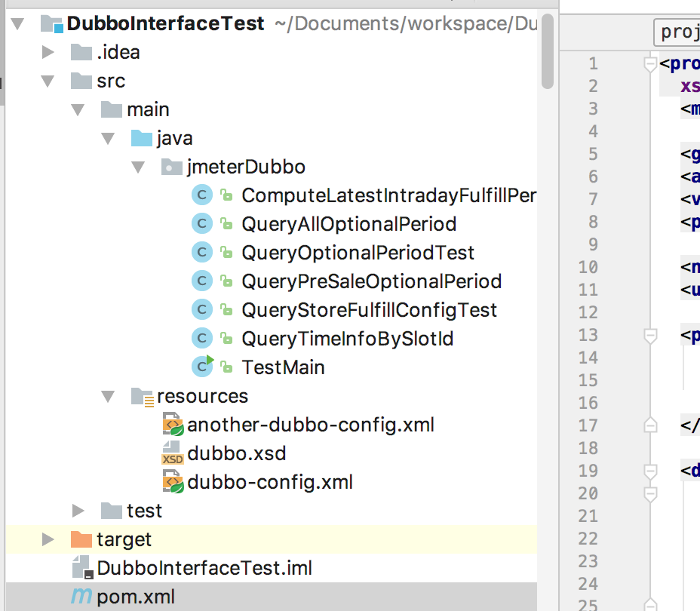The width and height of the screenshot is (700, 611).
Task: Click the blue java sources folder icon
Action: (x=142, y=138)
